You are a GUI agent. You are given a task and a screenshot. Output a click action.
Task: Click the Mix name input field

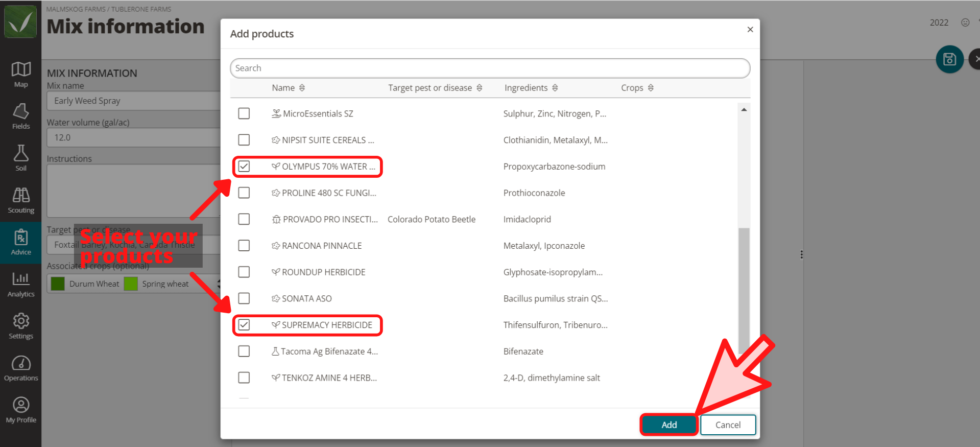coord(134,101)
